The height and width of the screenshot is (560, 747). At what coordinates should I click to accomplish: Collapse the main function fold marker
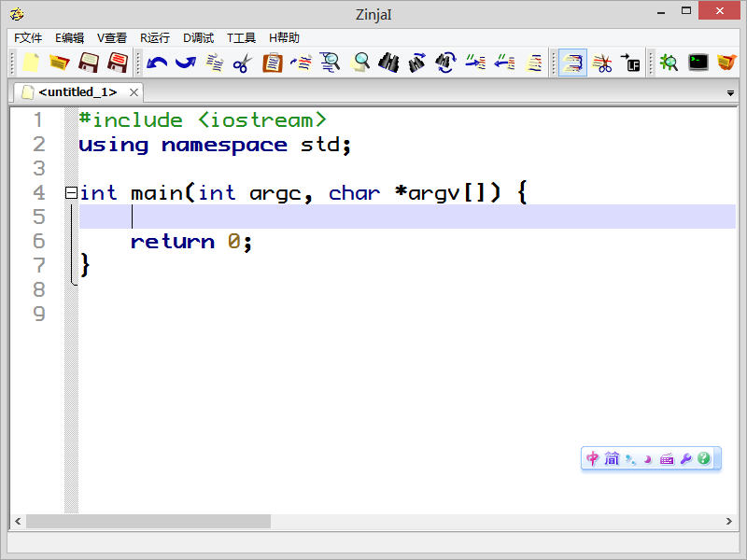tap(71, 193)
